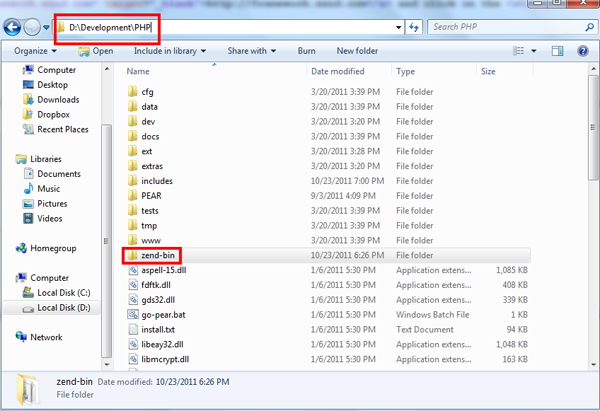Viewport: 600px width, 411px height.
Task: Create a folder with New folder button
Action: click(x=358, y=50)
